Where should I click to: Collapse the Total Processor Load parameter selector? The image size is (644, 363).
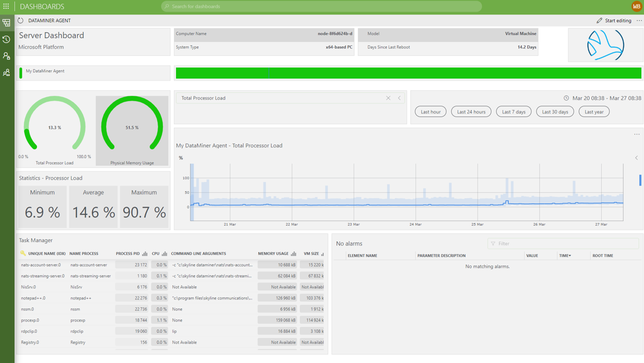coord(399,98)
